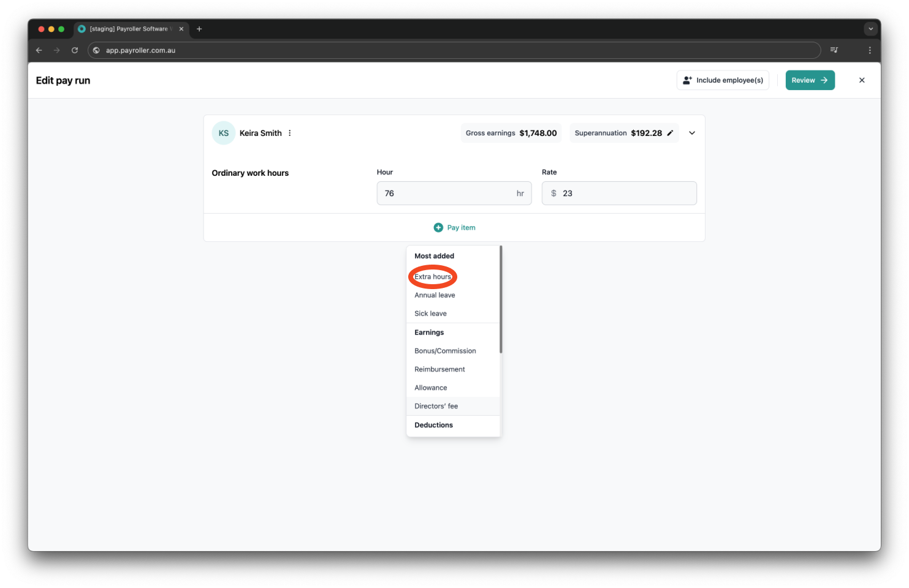Click the pencil icon to edit superannuation
Image resolution: width=909 pixels, height=588 pixels.
(x=670, y=133)
